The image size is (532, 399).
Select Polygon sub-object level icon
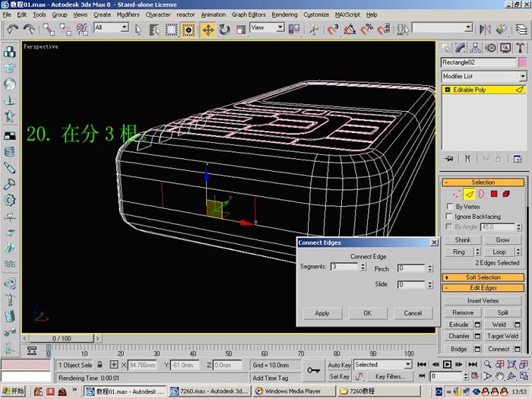click(494, 195)
